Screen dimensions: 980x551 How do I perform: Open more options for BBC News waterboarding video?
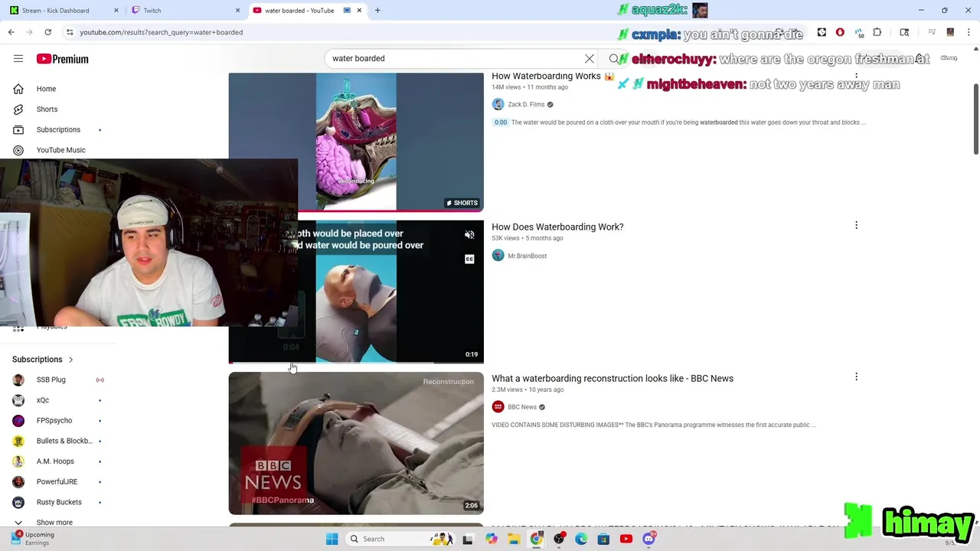point(856,377)
